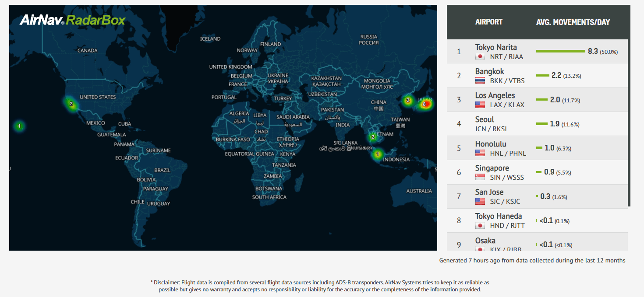Image resolution: width=644 pixels, height=297 pixels.
Task: Select the Honolulu heat marker in the Pacific
Action: point(19,126)
